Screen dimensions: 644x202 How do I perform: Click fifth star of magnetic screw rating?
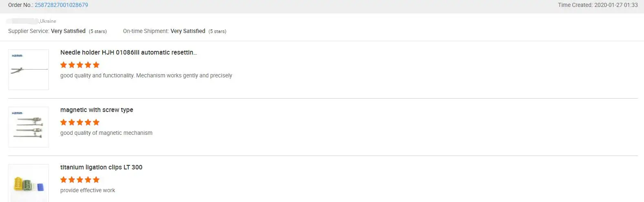[x=96, y=122]
